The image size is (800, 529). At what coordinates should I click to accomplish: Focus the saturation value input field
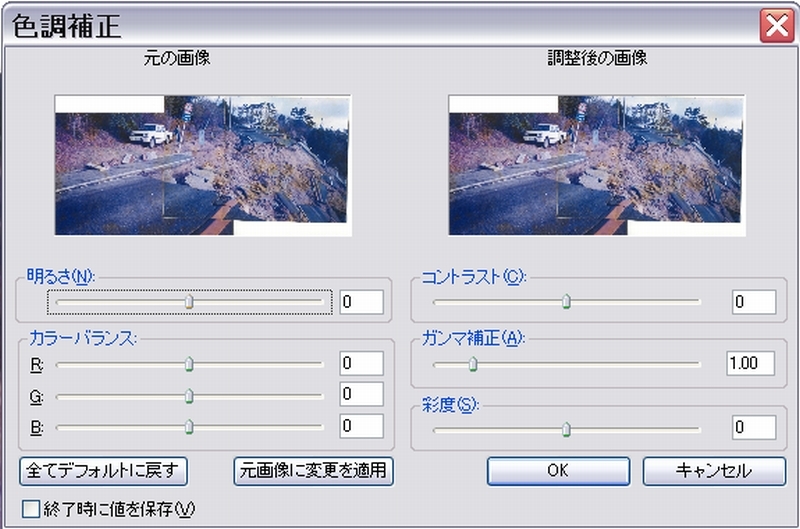point(754,427)
